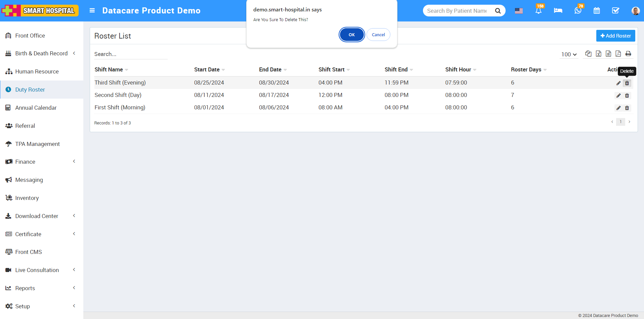Screen dimensions: 644x319
Task: Select 100 from records per page dropdown
Action: [x=568, y=54]
